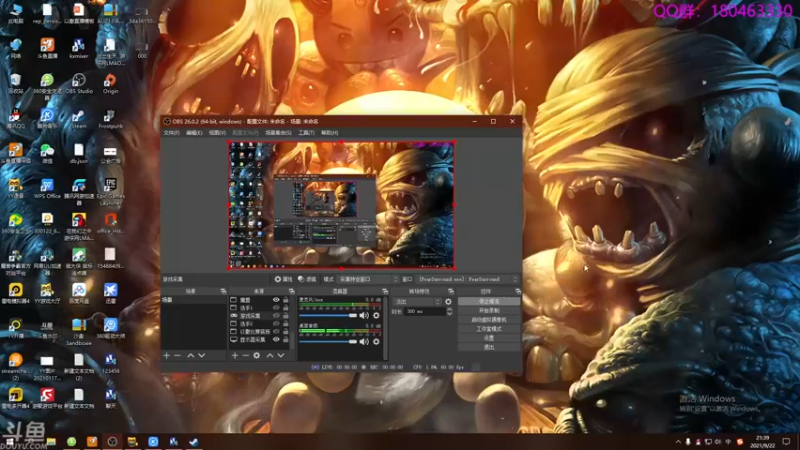Adjust the first audio track volume slider
The width and height of the screenshot is (800, 450).
coord(328,316)
